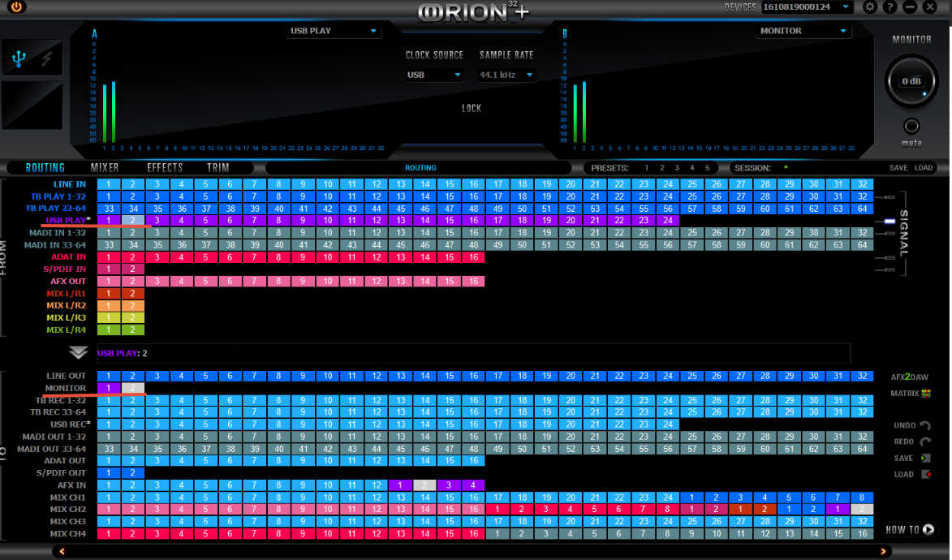Open help via question mark icon
The image size is (952, 560).
tap(890, 7)
